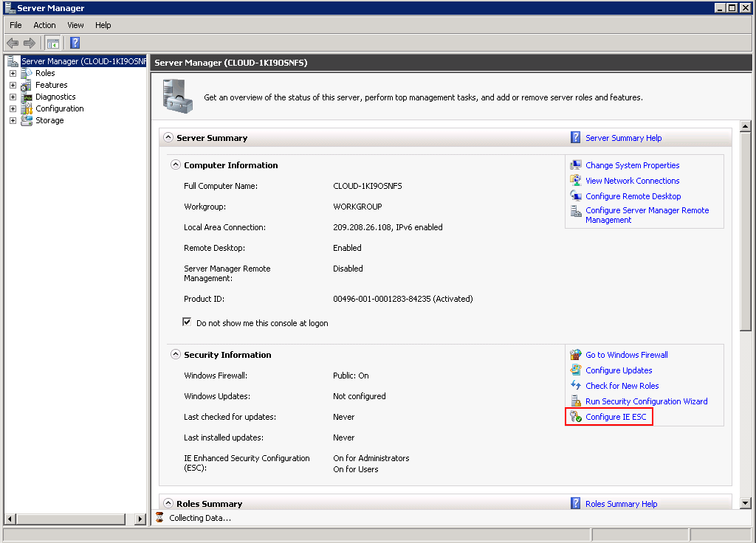Click the 'Collecting Data…' status text
756x543 pixels.
pyautogui.click(x=200, y=518)
